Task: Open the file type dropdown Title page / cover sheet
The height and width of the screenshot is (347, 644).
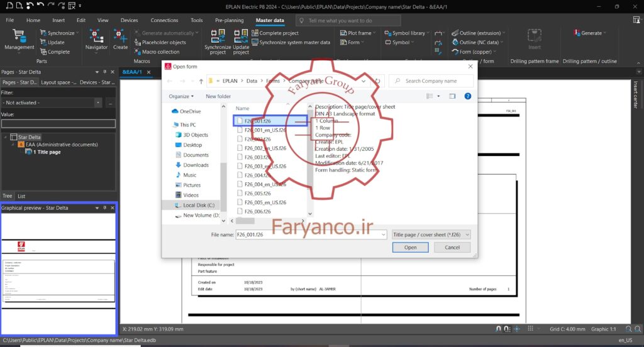Action: click(431, 234)
